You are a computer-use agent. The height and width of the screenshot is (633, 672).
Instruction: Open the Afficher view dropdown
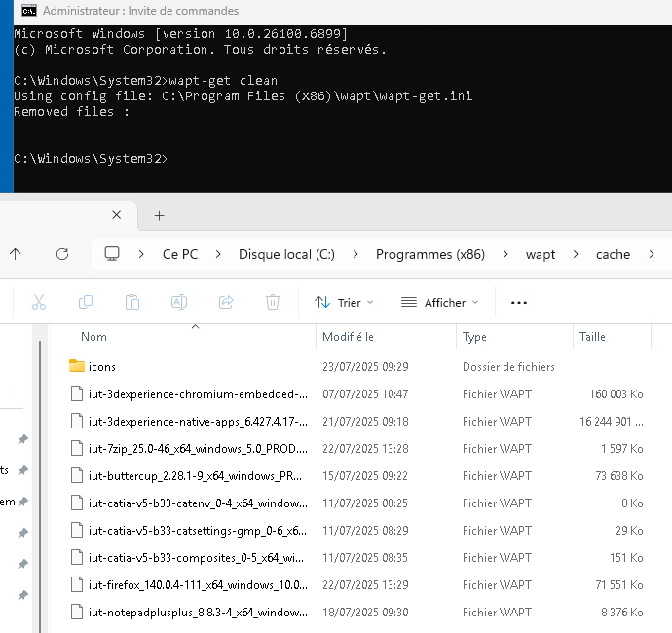[439, 303]
